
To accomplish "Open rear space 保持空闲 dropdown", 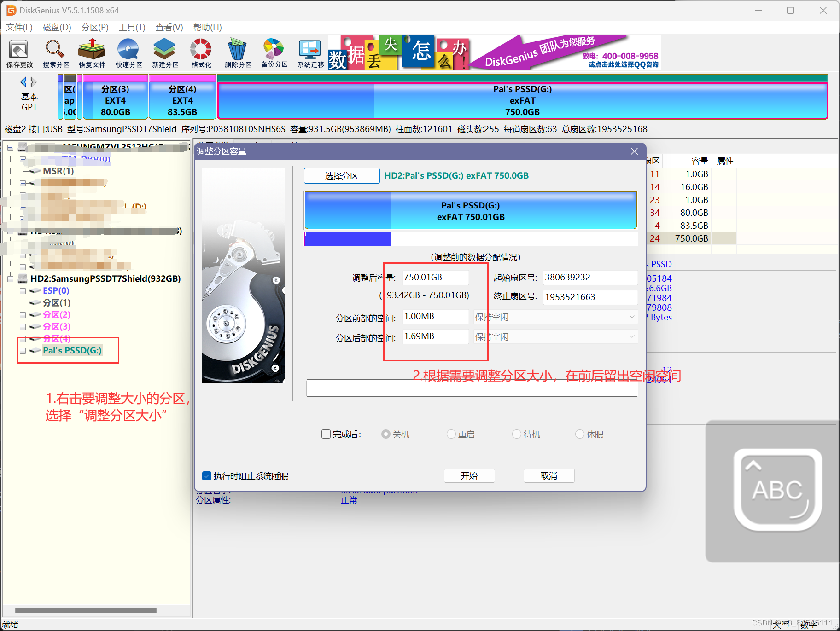I will pyautogui.click(x=555, y=337).
